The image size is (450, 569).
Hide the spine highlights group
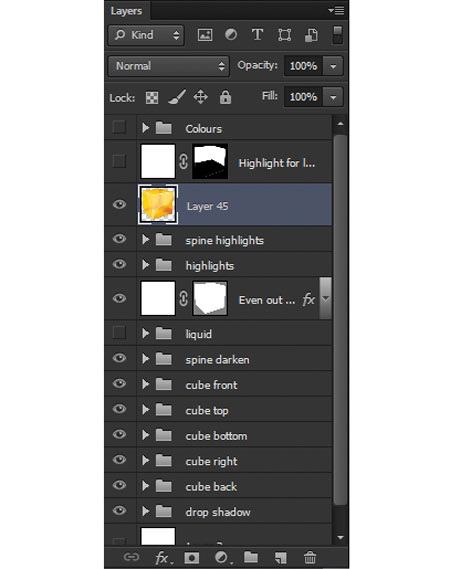(x=119, y=239)
